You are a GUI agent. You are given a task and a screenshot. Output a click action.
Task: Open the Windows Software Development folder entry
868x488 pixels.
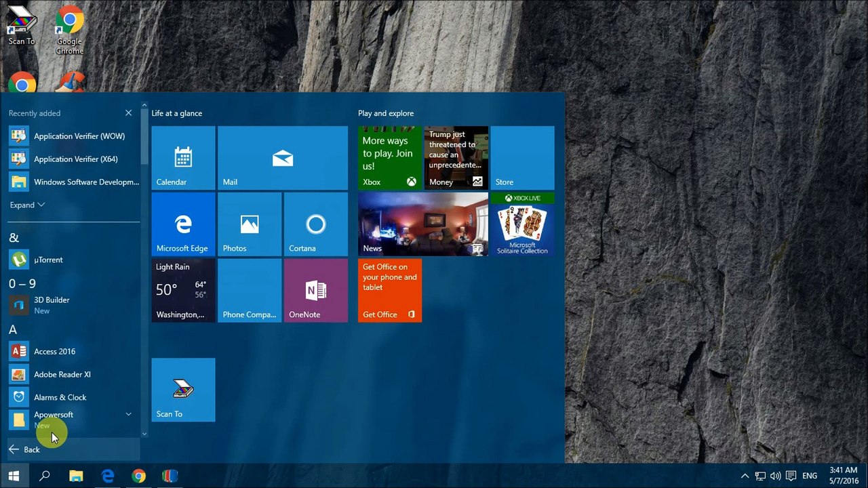(73, 182)
